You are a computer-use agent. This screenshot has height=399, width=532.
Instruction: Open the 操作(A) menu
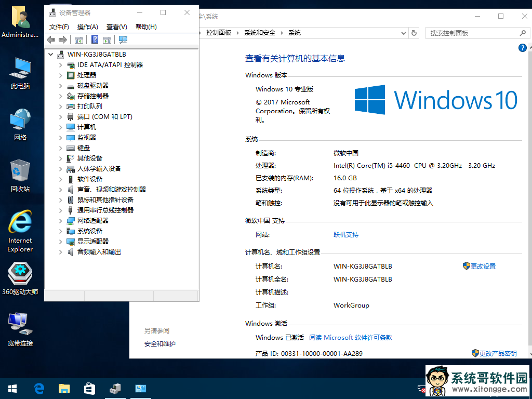(x=87, y=27)
